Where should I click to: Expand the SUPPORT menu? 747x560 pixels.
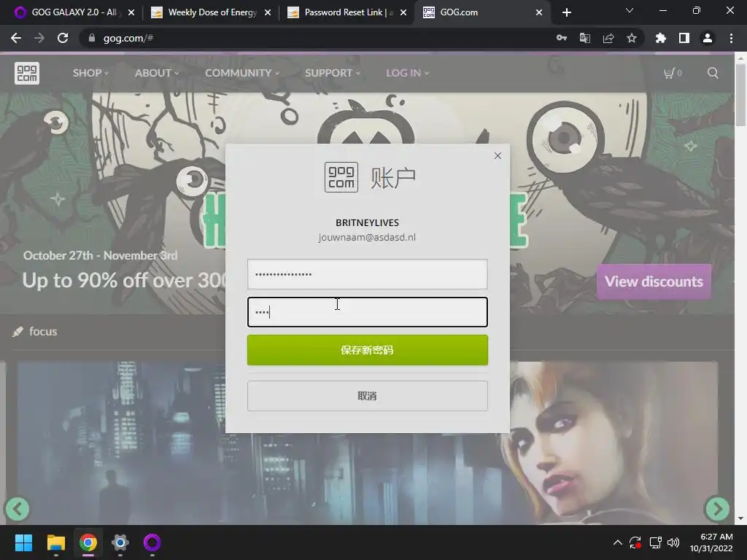click(x=333, y=73)
